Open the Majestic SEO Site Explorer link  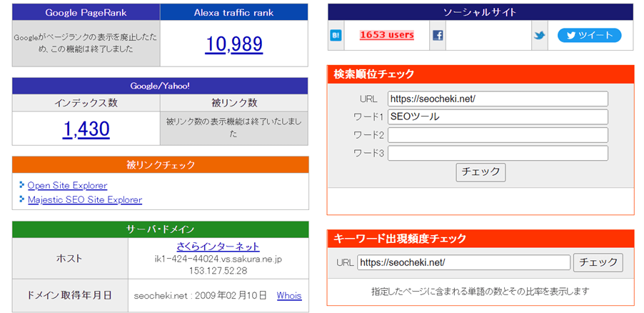coord(85,200)
